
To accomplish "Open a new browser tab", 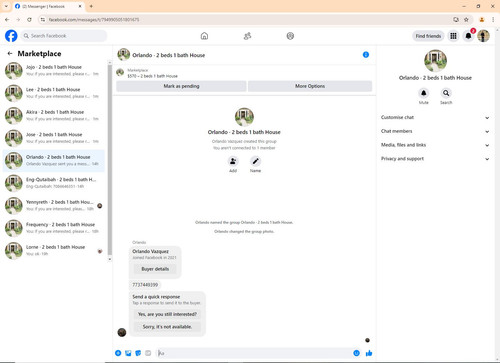I will pyautogui.click(x=91, y=6).
